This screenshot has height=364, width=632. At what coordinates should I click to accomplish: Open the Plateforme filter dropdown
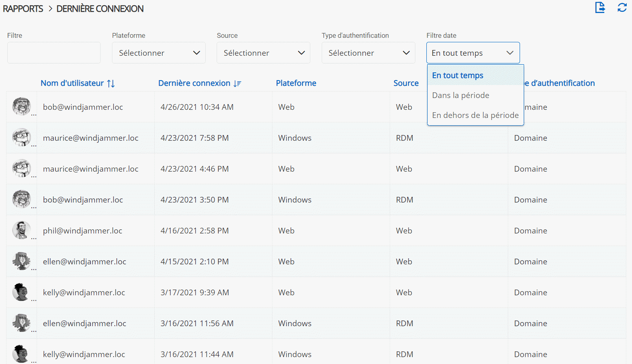(x=158, y=53)
